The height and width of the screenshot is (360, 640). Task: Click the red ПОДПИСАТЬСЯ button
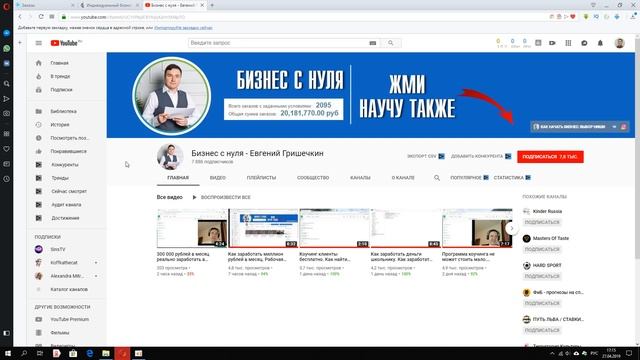point(550,157)
